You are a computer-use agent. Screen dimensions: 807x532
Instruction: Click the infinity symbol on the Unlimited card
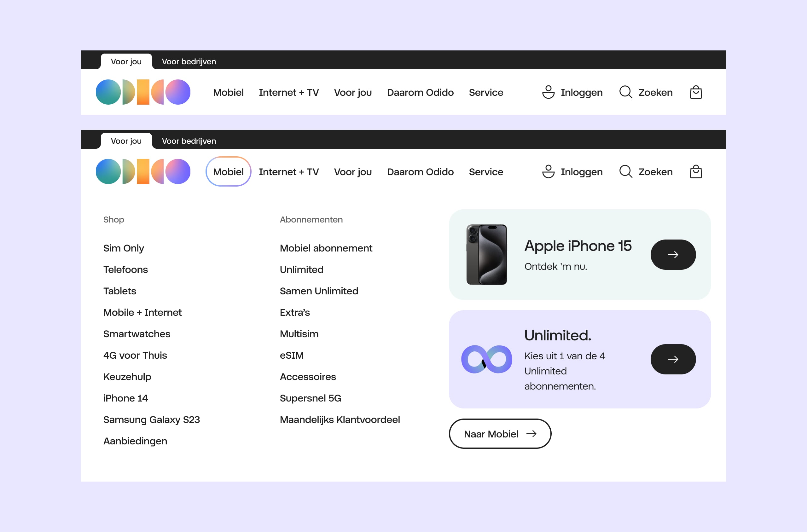(486, 359)
